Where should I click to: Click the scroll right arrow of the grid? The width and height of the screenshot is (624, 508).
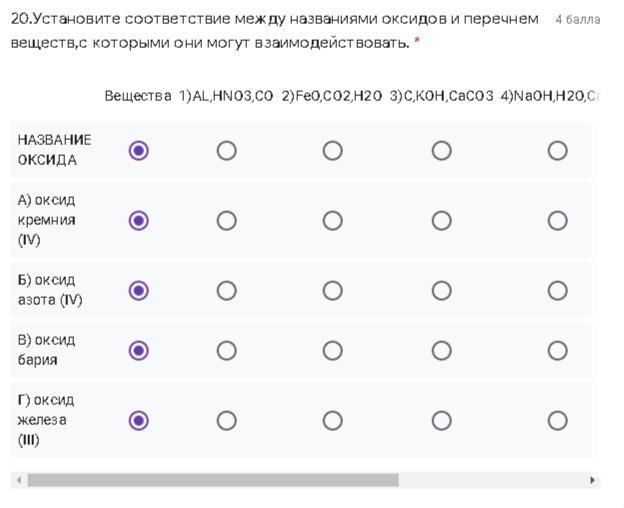(593, 480)
